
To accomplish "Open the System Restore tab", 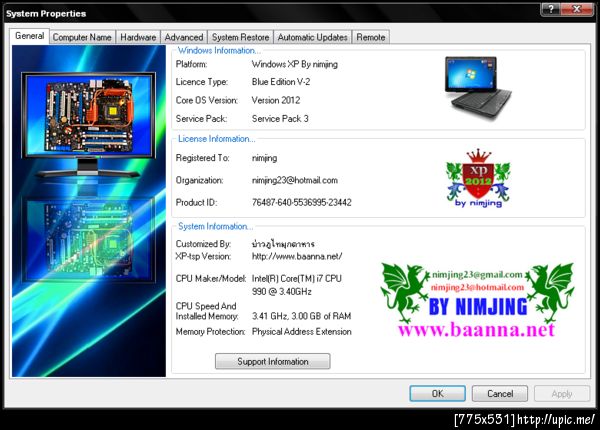I will coord(240,37).
